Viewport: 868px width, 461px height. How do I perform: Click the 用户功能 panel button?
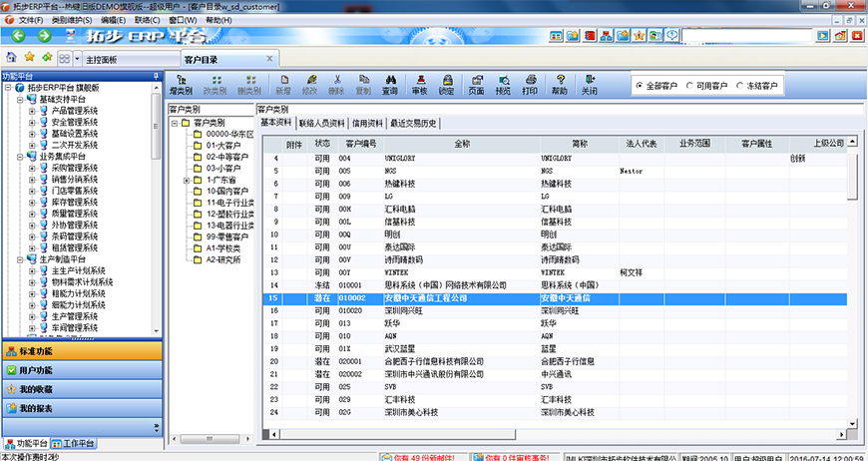[80, 370]
